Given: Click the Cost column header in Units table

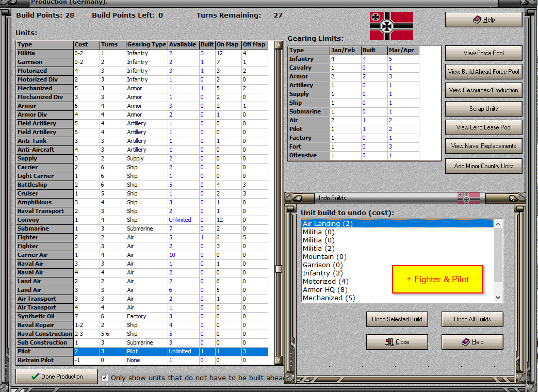Looking at the screenshot, I should click(x=87, y=44).
